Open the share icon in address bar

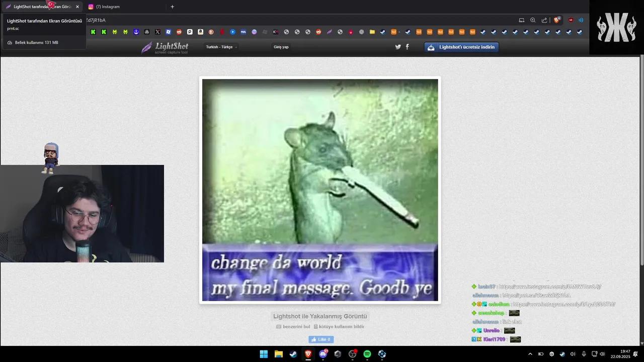(544, 20)
